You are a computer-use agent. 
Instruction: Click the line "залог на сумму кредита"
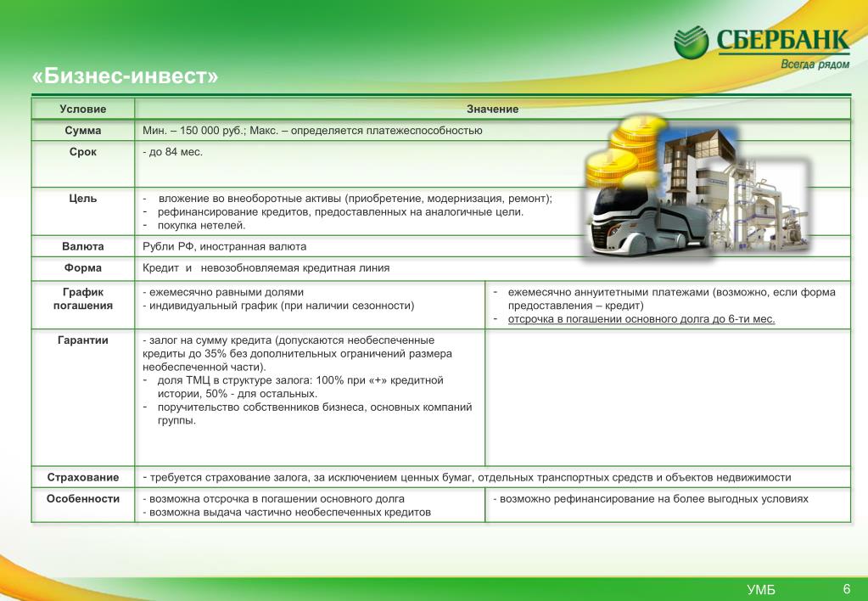297,353
